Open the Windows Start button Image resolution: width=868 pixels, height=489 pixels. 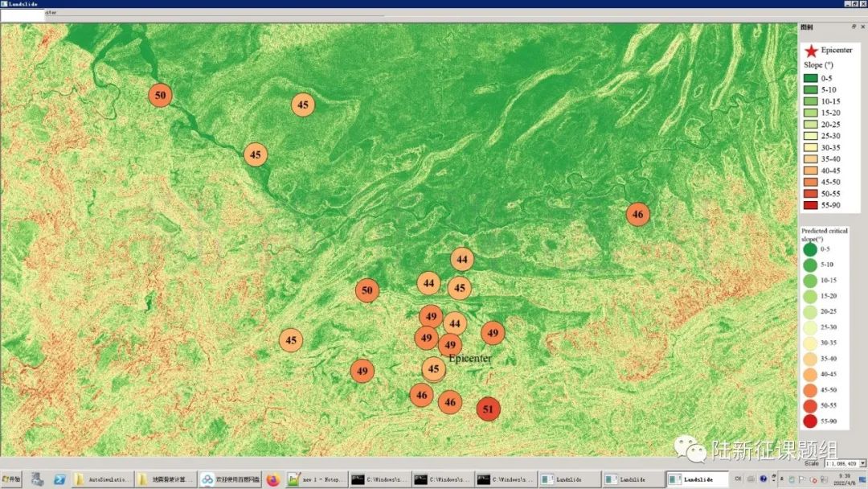pos(11,479)
